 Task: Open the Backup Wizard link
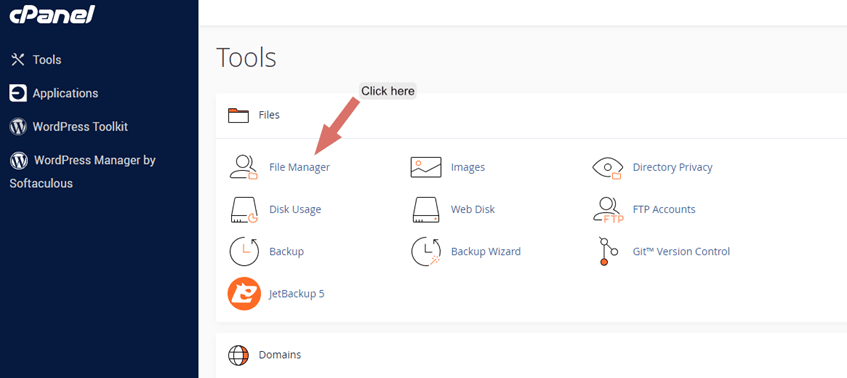click(486, 252)
